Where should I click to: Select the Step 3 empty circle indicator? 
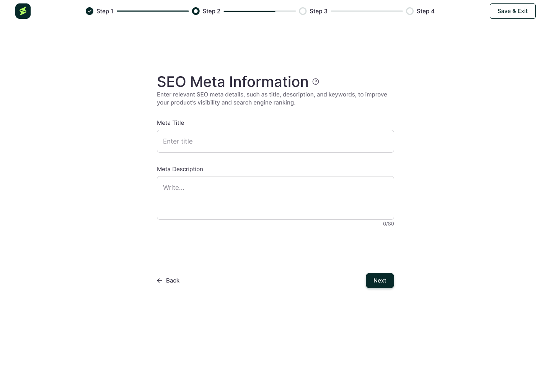coord(303,11)
